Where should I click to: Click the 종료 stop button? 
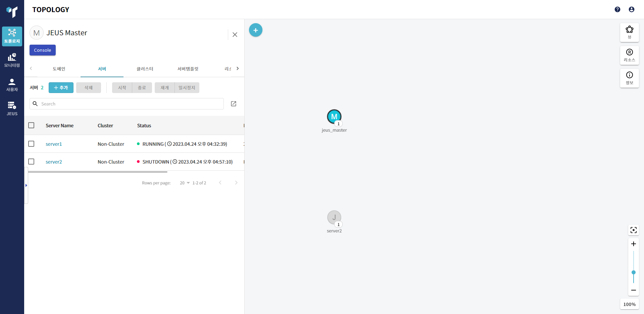(142, 88)
